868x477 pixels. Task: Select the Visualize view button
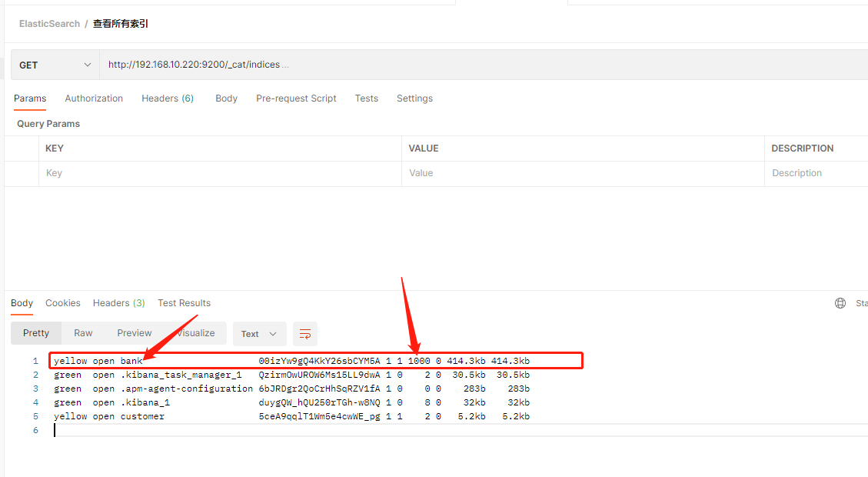coord(196,333)
